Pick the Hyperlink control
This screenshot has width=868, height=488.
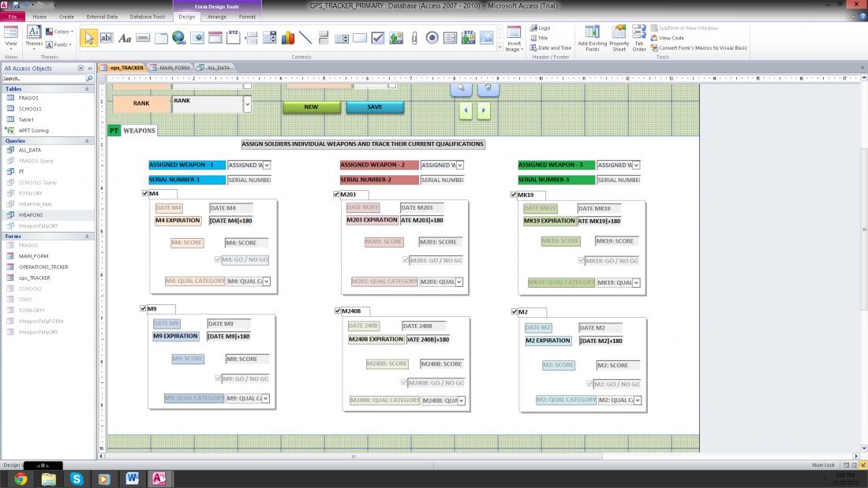click(179, 38)
